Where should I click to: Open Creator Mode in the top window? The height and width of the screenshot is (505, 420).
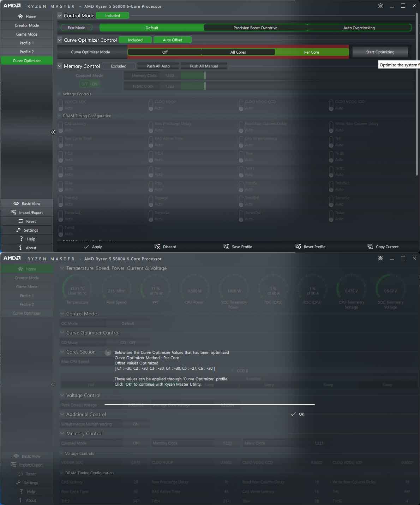pos(26,25)
